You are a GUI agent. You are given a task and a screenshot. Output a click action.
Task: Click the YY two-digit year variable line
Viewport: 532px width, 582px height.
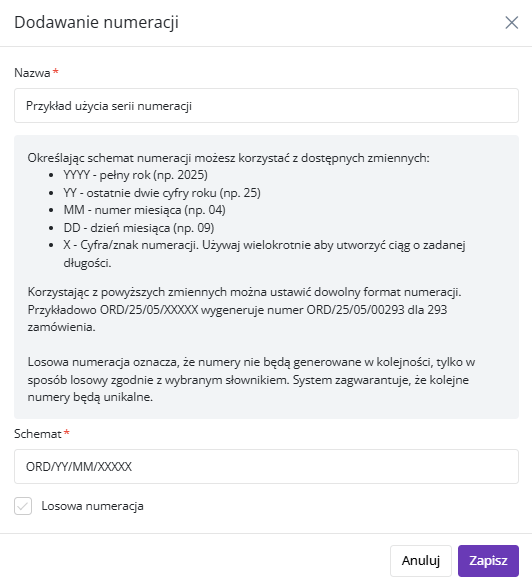pyautogui.click(x=162, y=193)
